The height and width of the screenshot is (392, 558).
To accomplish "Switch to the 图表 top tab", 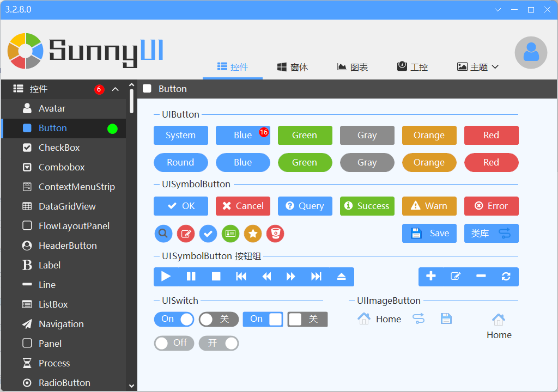I will [353, 67].
